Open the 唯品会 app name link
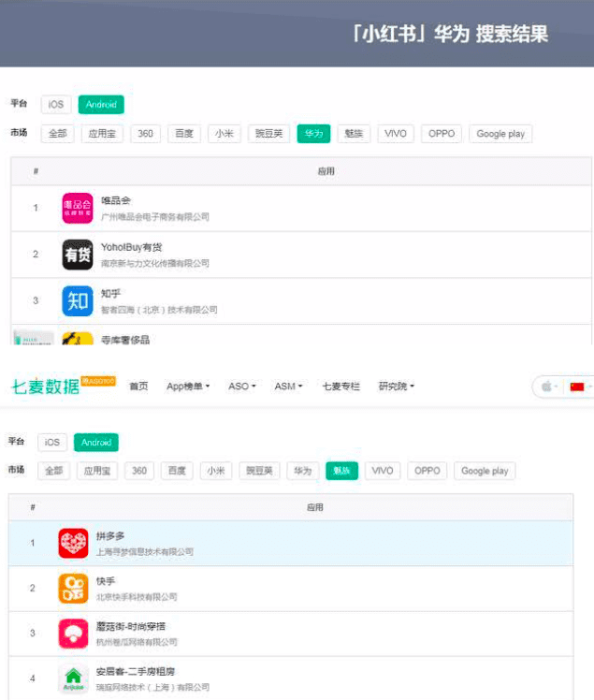Image resolution: width=594 pixels, height=700 pixels. [x=116, y=200]
